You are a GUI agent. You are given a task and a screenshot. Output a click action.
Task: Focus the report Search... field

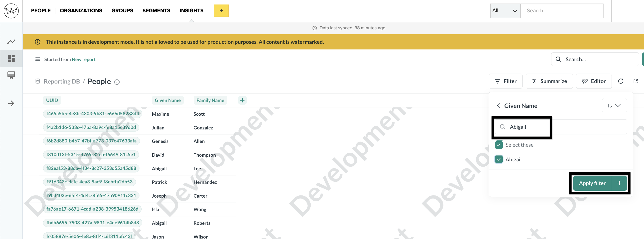coord(595,59)
